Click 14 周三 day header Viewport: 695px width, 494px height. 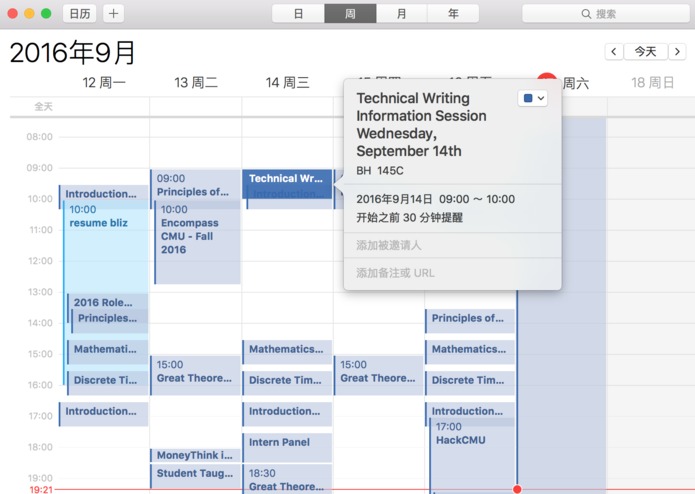(x=287, y=82)
